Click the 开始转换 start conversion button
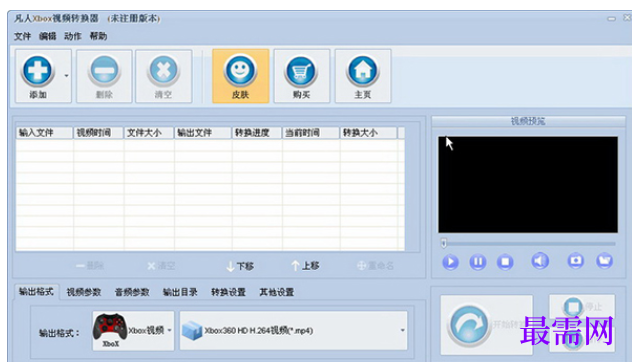 click(x=486, y=325)
